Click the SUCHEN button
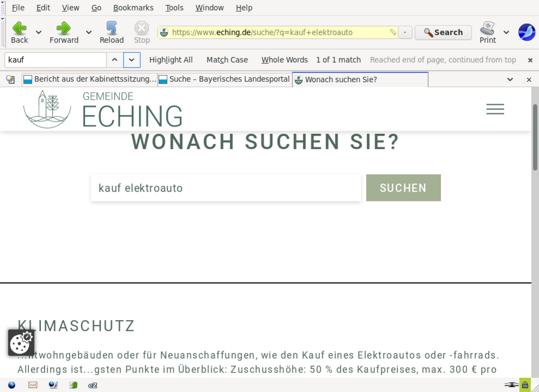539x392 pixels. (x=403, y=188)
